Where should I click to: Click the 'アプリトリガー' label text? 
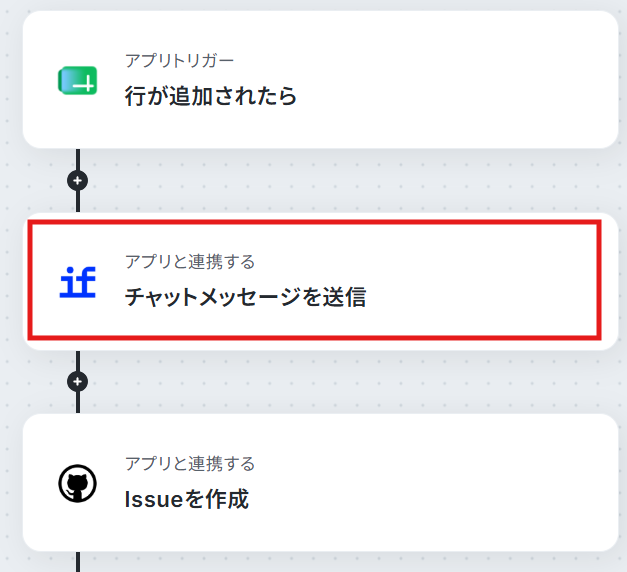(179, 61)
